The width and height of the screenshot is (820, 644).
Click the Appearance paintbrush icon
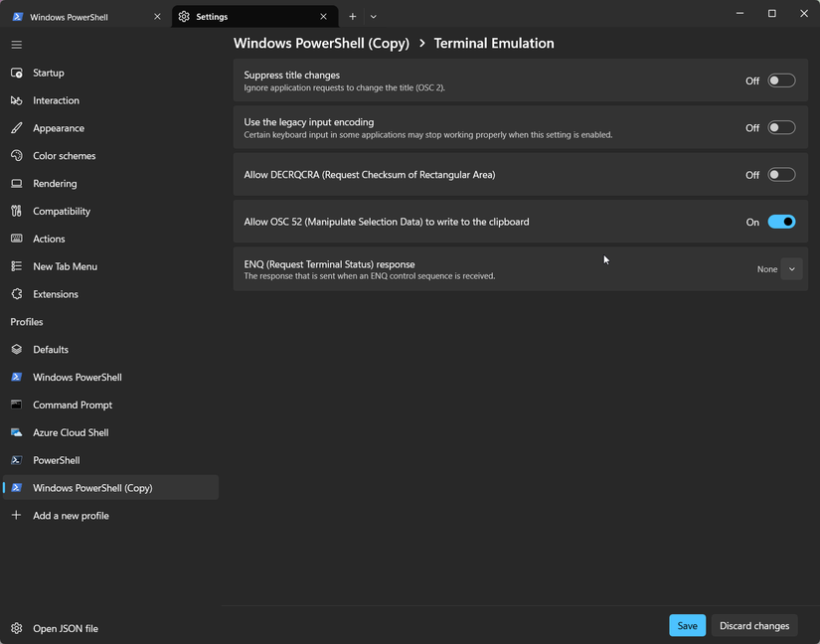(17, 128)
